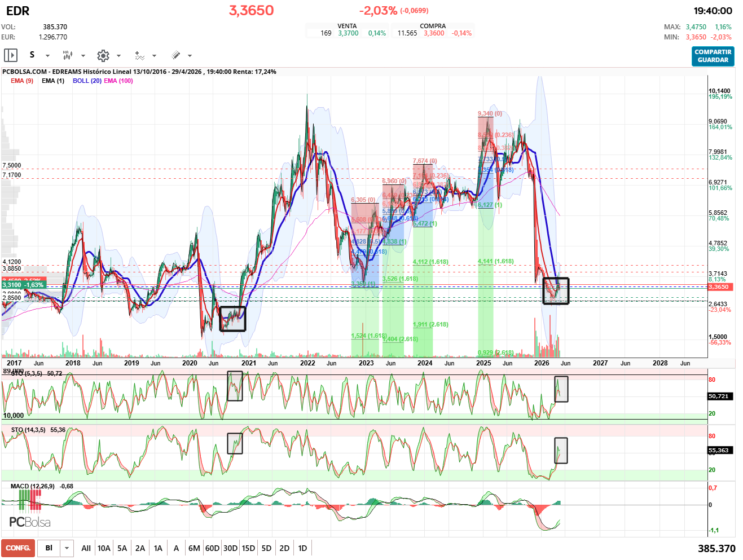This screenshot has height=560, width=743.
Task: Click the -2,03% change value in the header
Action: [x=378, y=11]
